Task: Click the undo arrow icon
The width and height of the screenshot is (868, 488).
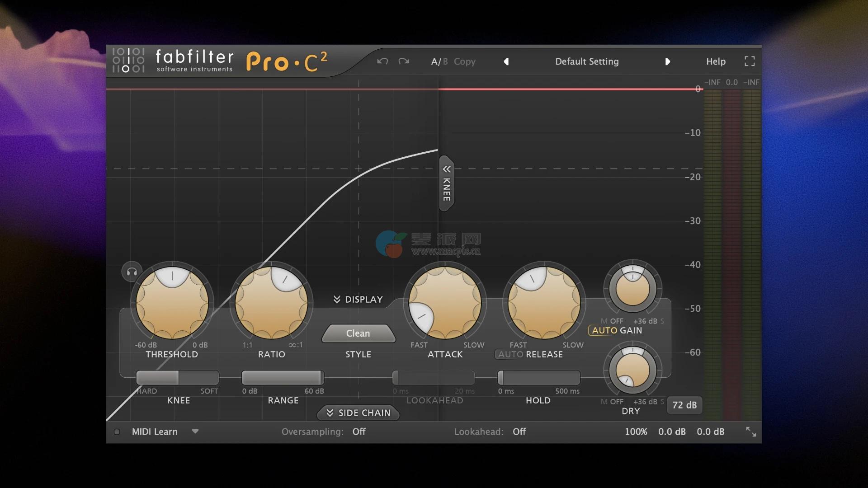Action: tap(382, 61)
